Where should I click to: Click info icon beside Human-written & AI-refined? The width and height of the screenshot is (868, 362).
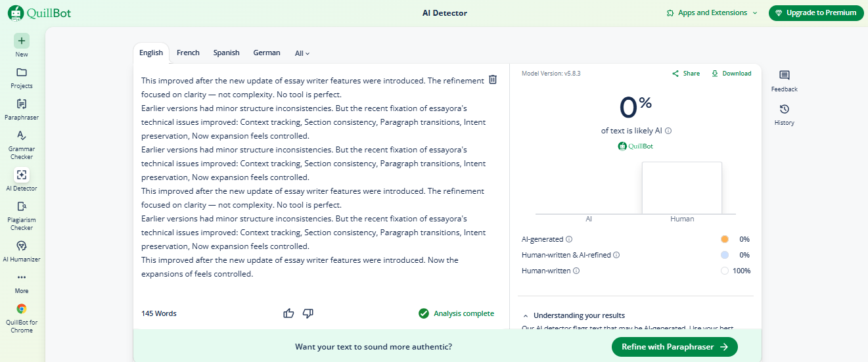616,255
